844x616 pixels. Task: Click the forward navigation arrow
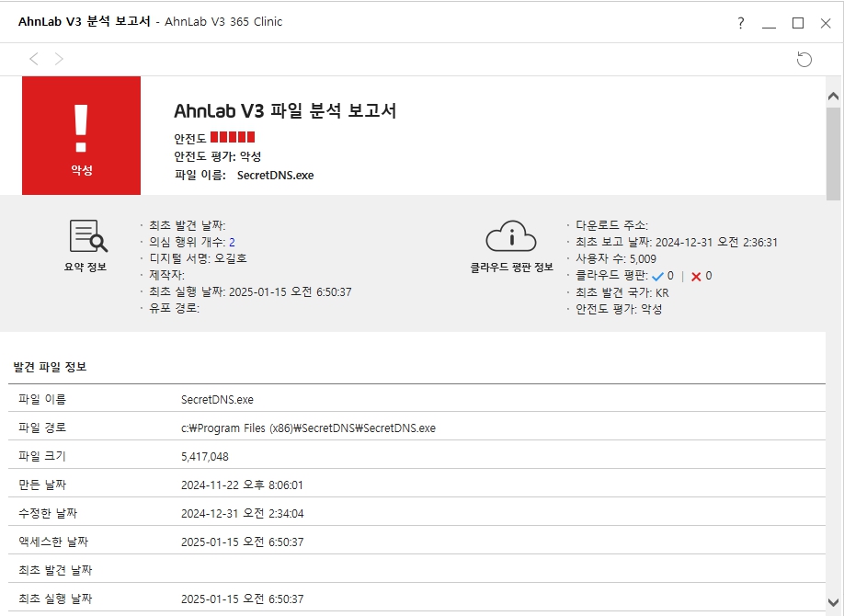(x=59, y=59)
